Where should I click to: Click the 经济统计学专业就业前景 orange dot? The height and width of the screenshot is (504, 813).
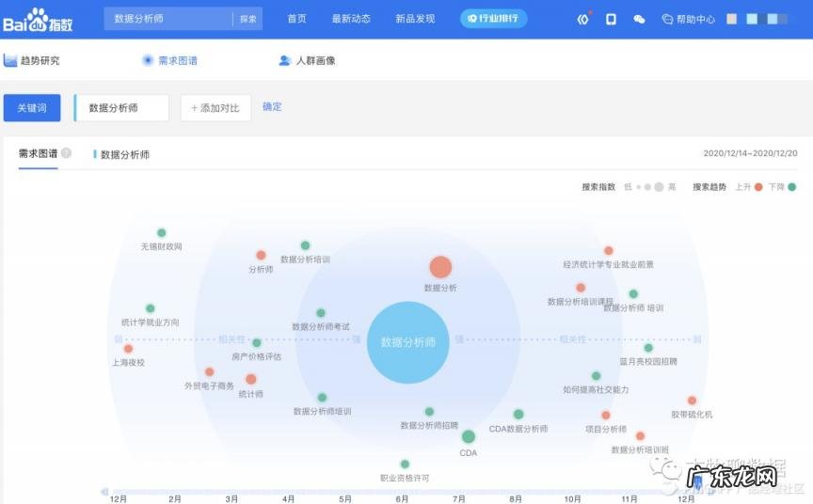pyautogui.click(x=609, y=251)
